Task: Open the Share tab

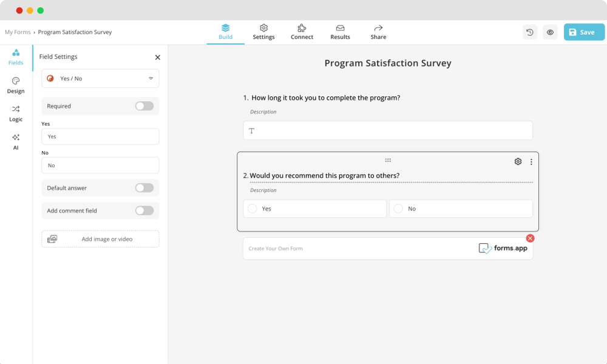Action: coord(378,32)
